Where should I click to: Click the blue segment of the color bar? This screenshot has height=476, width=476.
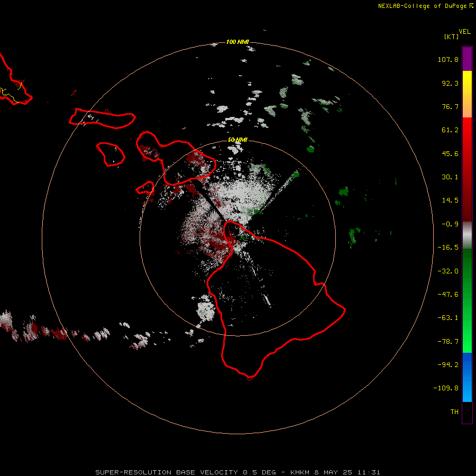tap(467, 377)
